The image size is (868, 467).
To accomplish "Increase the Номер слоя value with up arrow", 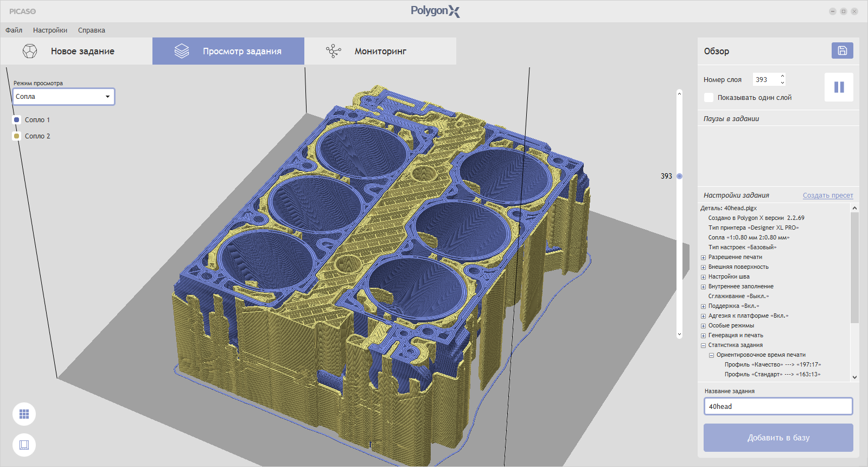I will (x=782, y=77).
